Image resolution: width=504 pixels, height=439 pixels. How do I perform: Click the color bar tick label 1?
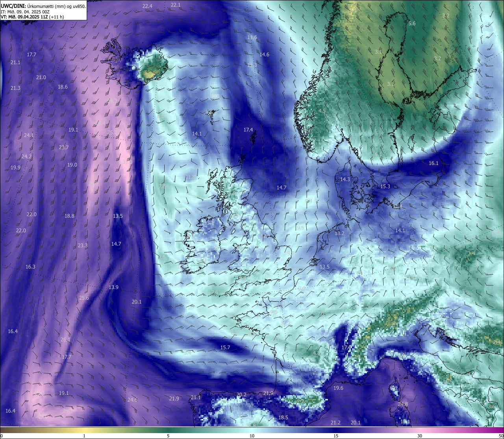84,436
